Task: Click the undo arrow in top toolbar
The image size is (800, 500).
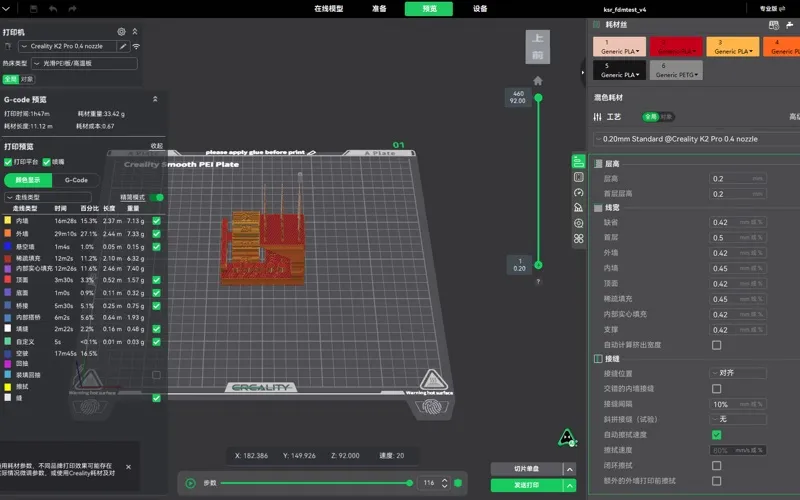Action: coord(53,9)
